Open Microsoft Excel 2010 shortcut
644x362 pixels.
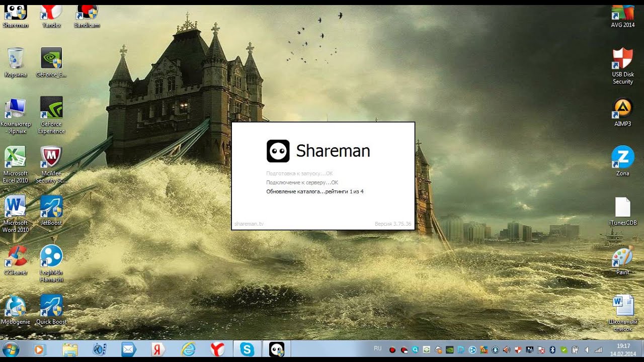pos(16,165)
